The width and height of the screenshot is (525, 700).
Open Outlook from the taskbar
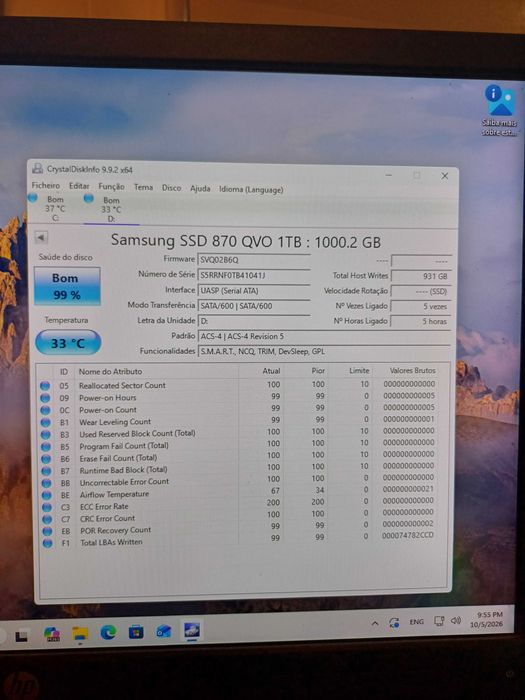pyautogui.click(x=164, y=631)
